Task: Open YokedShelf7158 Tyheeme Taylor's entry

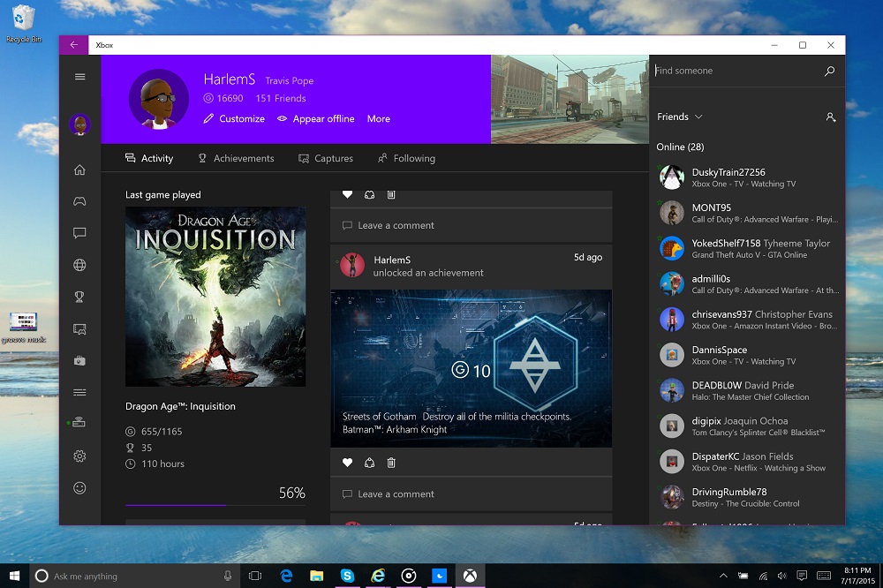Action: click(747, 248)
